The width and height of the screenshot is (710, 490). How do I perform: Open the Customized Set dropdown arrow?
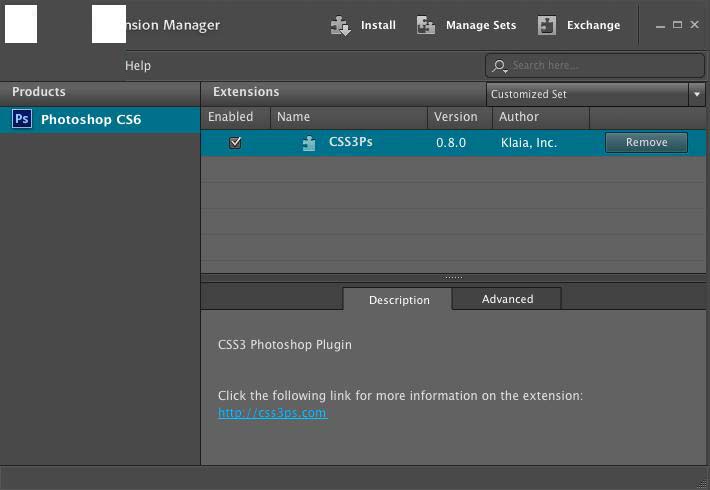click(696, 94)
